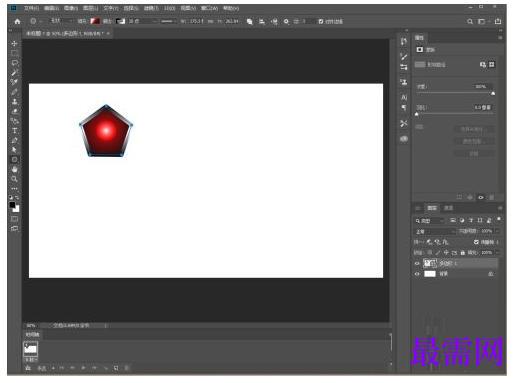This screenshot has height=383, width=522.
Task: Select the Clone Stamp tool
Action: [14, 102]
